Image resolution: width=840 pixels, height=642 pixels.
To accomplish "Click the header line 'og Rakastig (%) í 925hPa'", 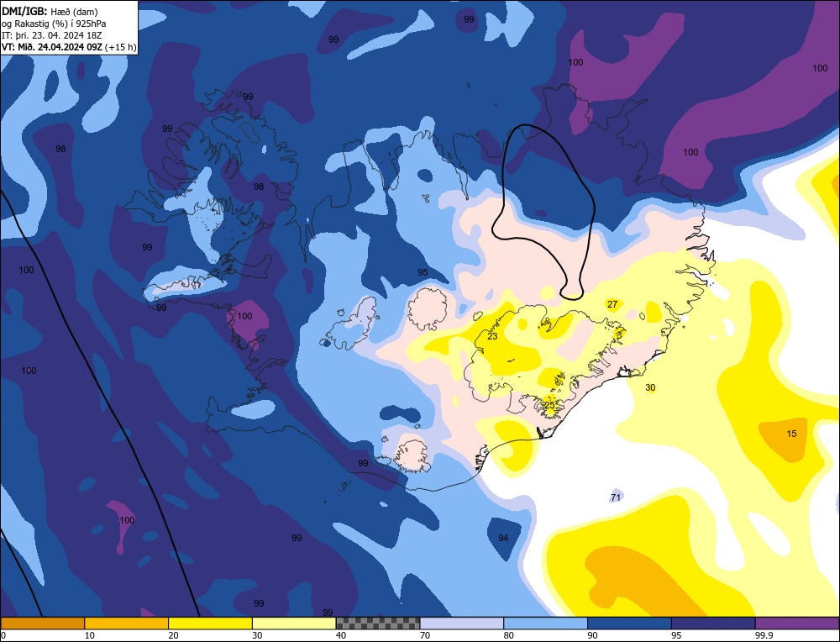I will [54, 24].
